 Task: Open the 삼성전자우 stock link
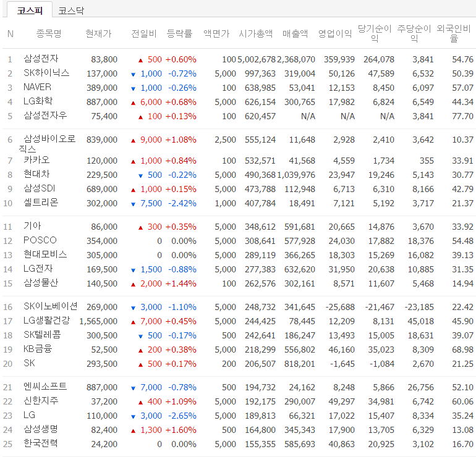click(45, 115)
